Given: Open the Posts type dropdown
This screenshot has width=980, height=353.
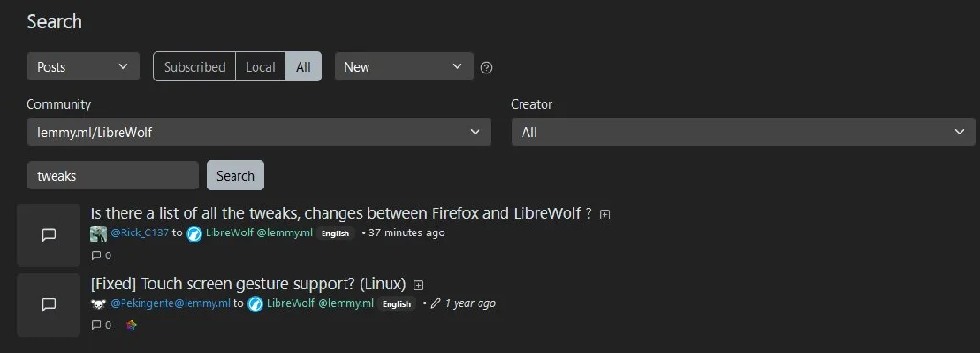Looking at the screenshot, I should point(83,66).
